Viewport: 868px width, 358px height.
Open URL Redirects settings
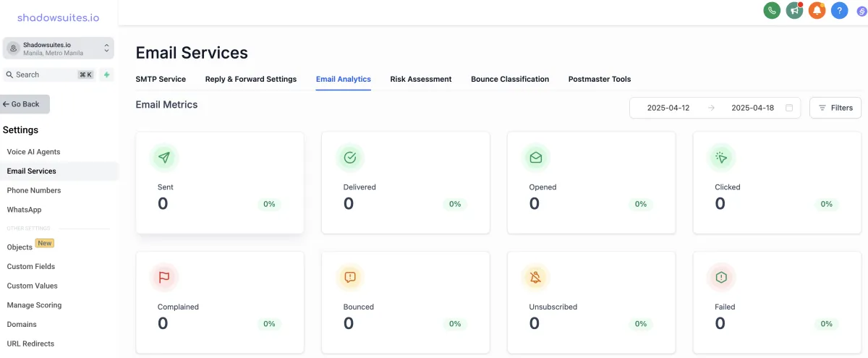pos(31,344)
